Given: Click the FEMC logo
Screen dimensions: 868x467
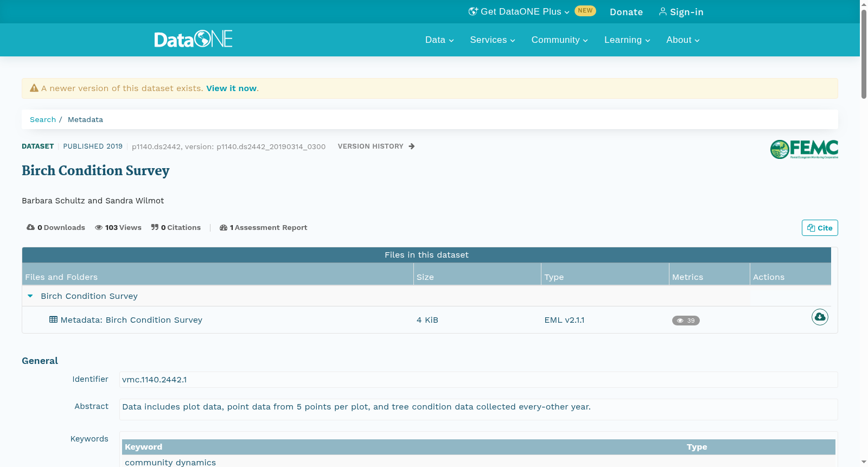Looking at the screenshot, I should (x=804, y=149).
